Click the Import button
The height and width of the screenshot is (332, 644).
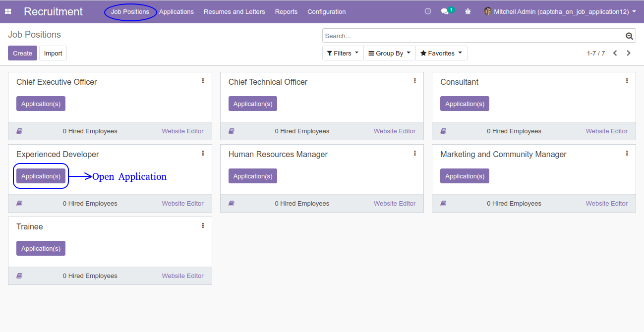coord(53,53)
